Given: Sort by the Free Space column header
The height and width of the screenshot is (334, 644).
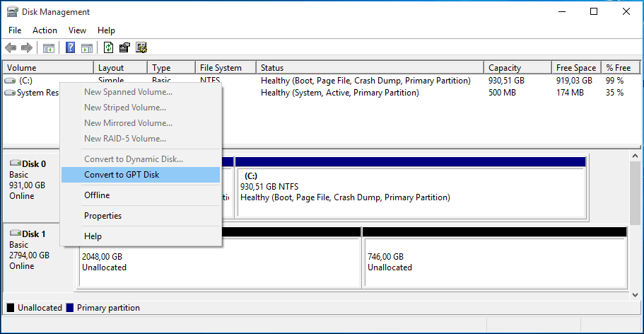Looking at the screenshot, I should pos(575,68).
